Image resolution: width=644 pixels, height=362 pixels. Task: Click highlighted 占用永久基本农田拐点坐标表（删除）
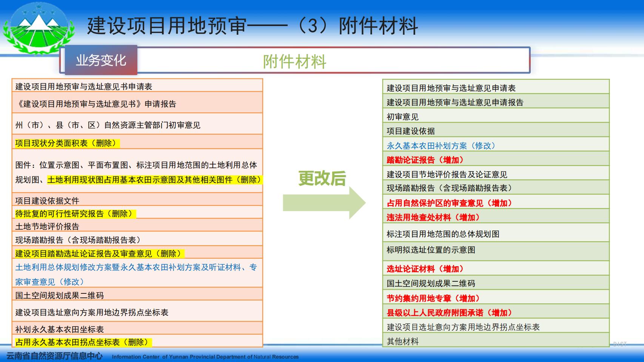pos(83,342)
